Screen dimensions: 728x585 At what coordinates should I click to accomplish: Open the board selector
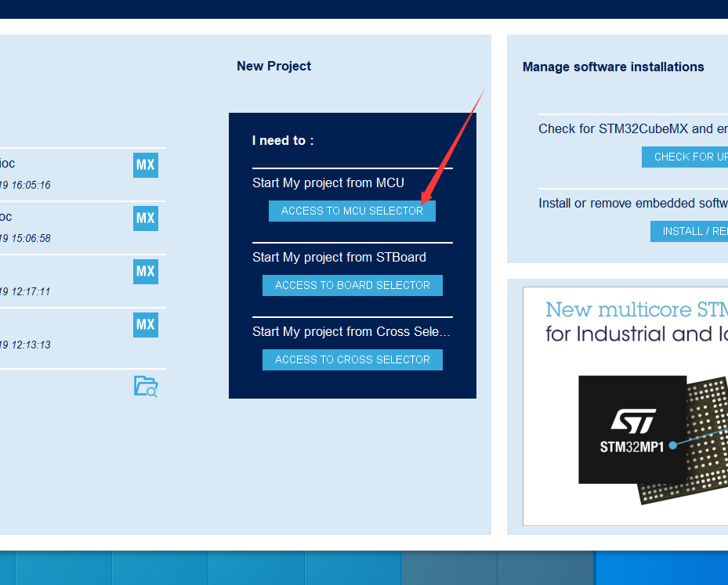pos(352,285)
